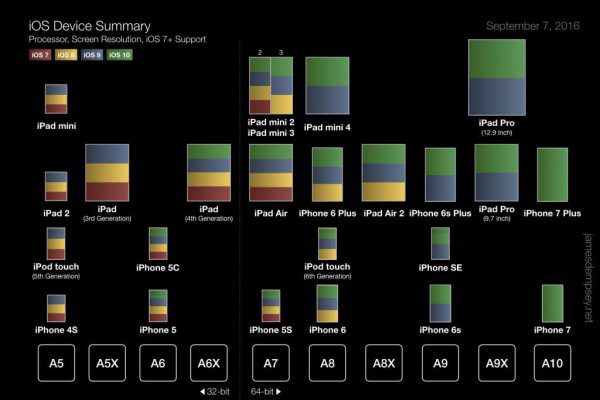Image resolution: width=600 pixels, height=400 pixels.
Task: Select the A9X chip box
Action: click(497, 363)
